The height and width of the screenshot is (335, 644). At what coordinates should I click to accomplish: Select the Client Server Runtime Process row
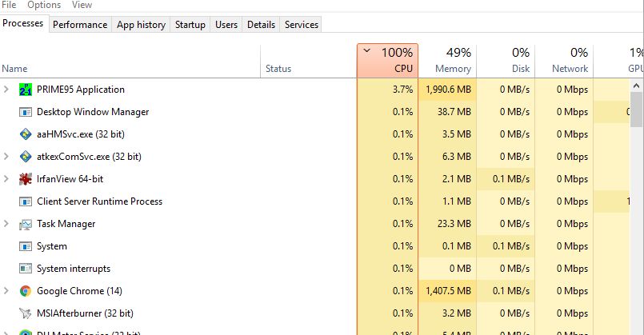[314, 201]
